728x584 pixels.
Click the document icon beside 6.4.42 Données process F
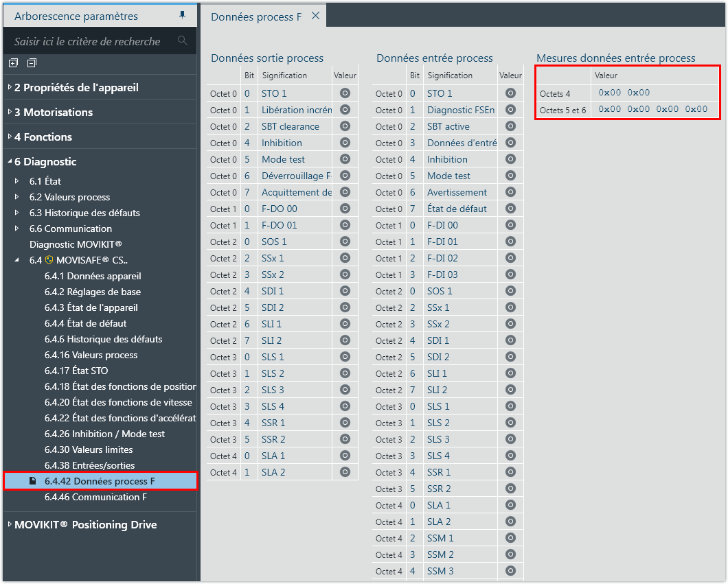pyautogui.click(x=32, y=481)
